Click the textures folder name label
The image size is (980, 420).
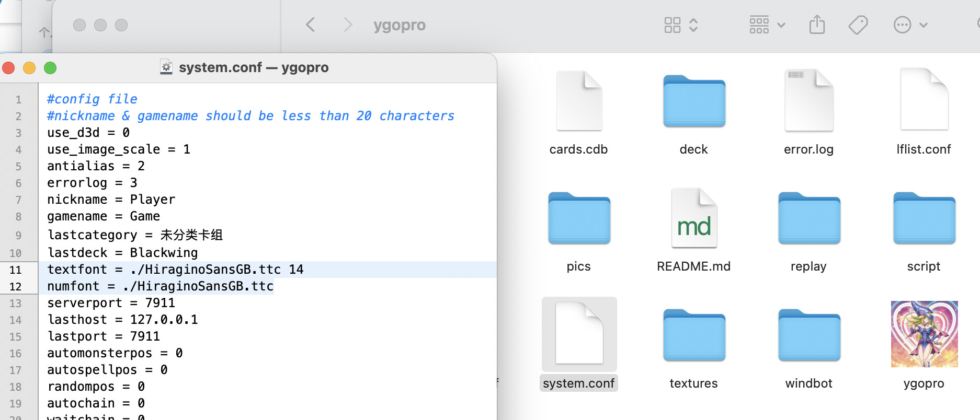coord(694,383)
